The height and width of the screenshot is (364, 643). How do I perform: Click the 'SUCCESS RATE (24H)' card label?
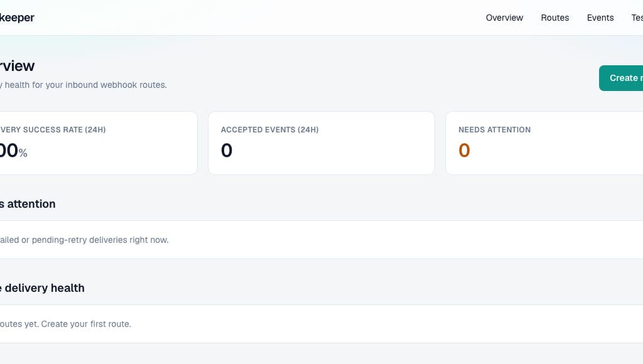coord(53,129)
